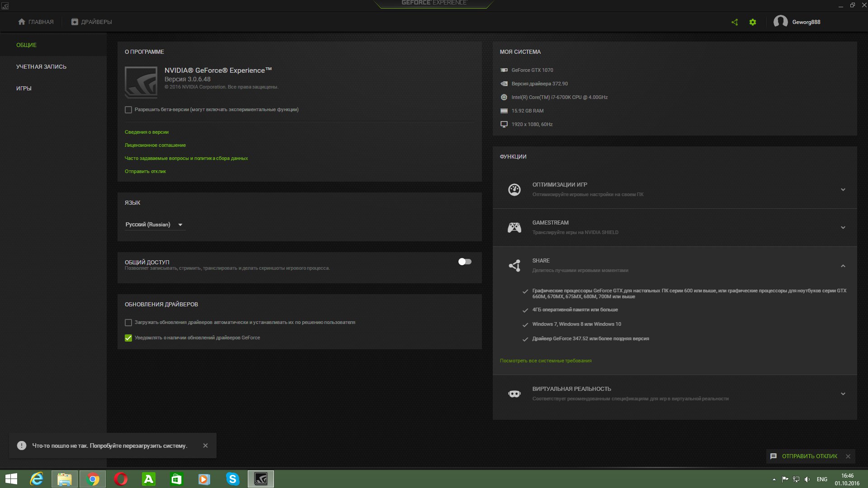Open the share icon in top bar
Viewport: 868px width, 488px height.
point(735,22)
